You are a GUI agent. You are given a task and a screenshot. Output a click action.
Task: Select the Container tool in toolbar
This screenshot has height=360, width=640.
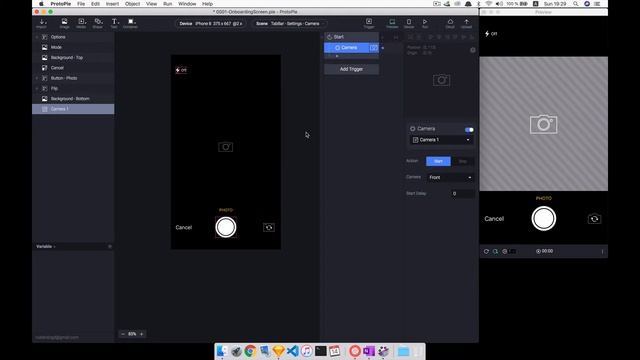(131, 23)
